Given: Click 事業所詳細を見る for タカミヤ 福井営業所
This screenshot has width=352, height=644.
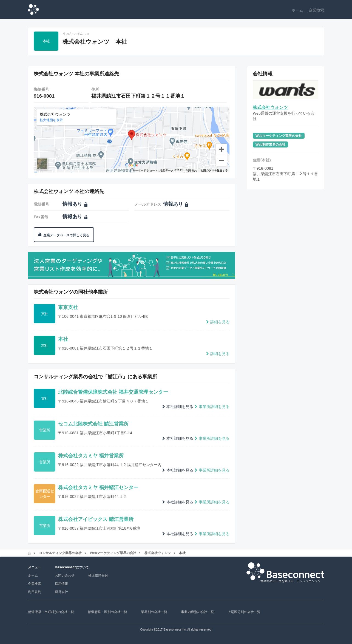Looking at the screenshot, I should (x=212, y=470).
